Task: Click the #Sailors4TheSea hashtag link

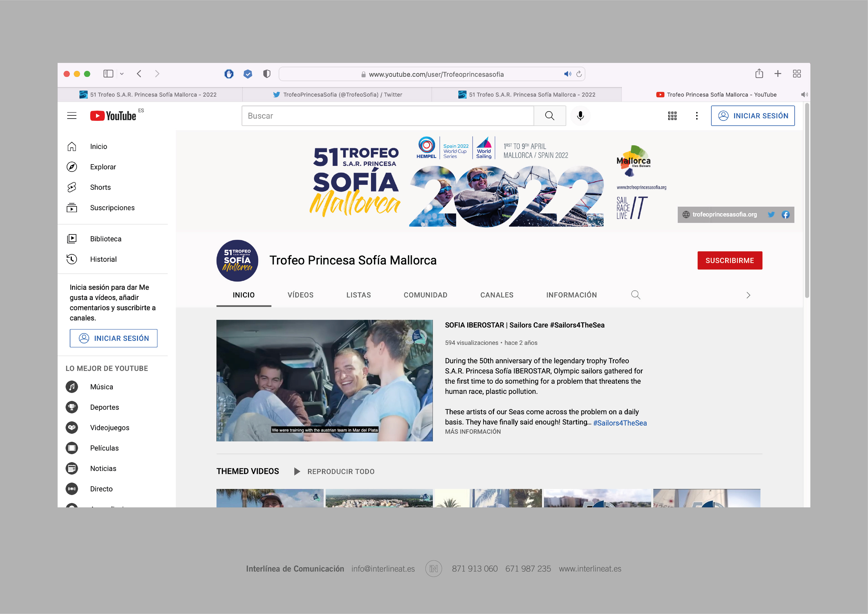Action: [620, 423]
